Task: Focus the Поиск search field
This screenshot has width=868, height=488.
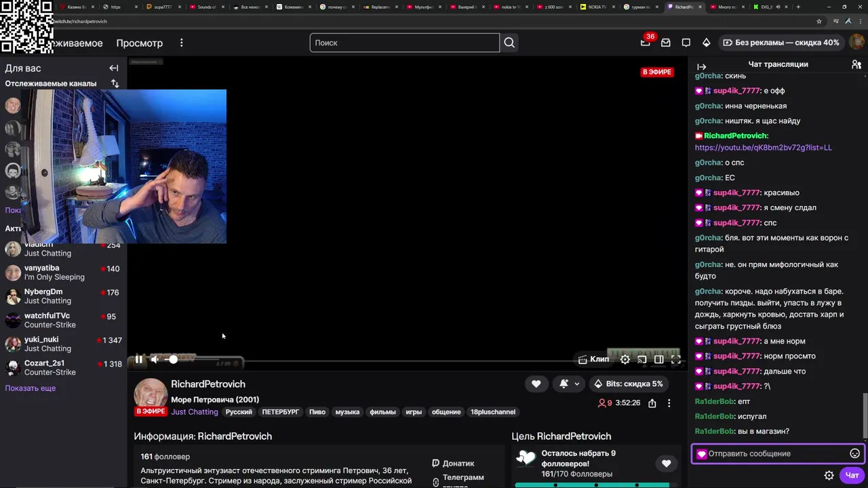Action: [405, 43]
